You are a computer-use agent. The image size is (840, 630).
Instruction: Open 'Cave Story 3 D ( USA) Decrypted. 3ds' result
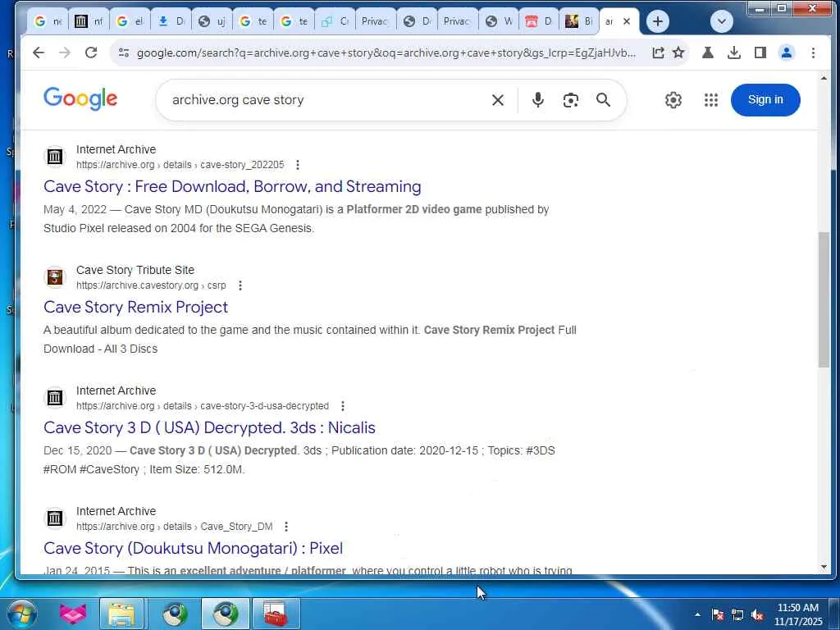[x=209, y=427]
